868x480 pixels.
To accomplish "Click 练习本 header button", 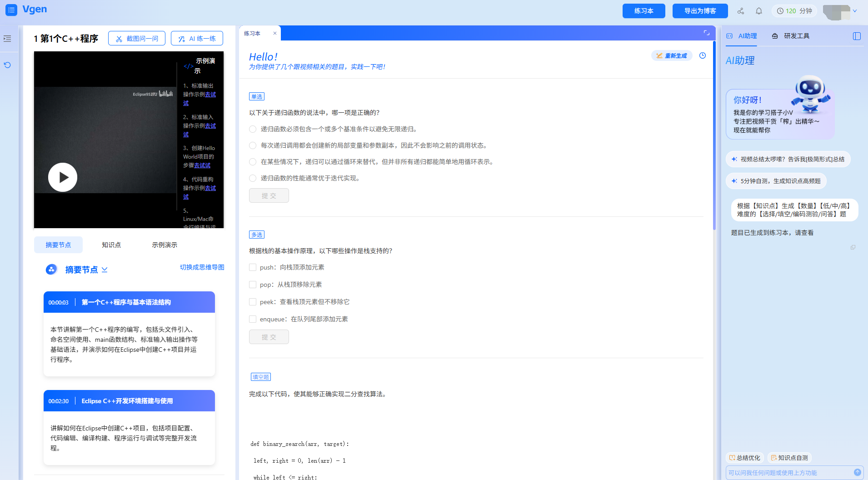I will 644,11.
